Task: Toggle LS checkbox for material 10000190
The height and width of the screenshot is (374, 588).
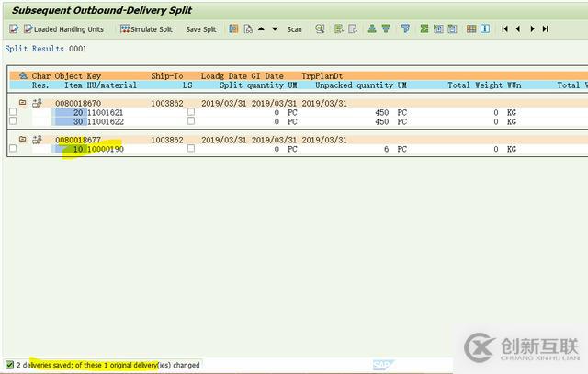Action: point(191,148)
